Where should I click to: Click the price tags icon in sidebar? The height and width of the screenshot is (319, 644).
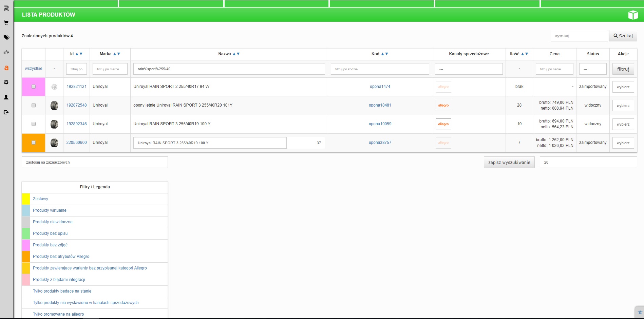pos(6,37)
